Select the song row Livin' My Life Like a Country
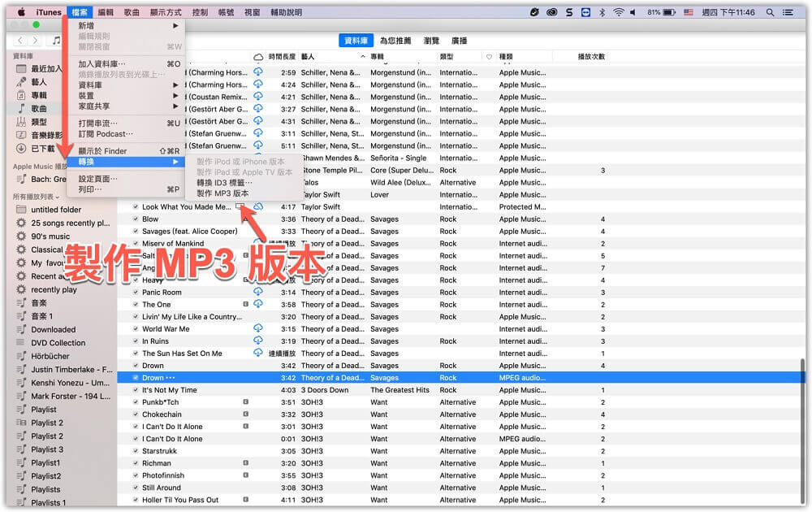The height and width of the screenshot is (512, 812). coord(460,317)
